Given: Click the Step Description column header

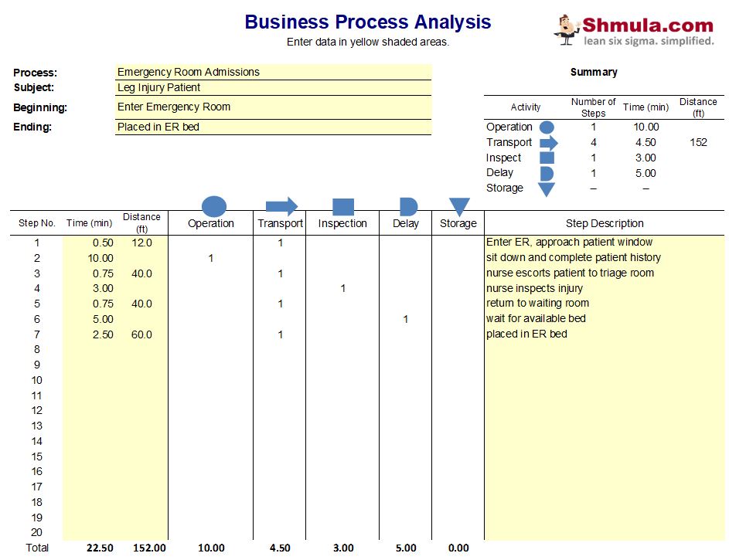Looking at the screenshot, I should (x=605, y=223).
